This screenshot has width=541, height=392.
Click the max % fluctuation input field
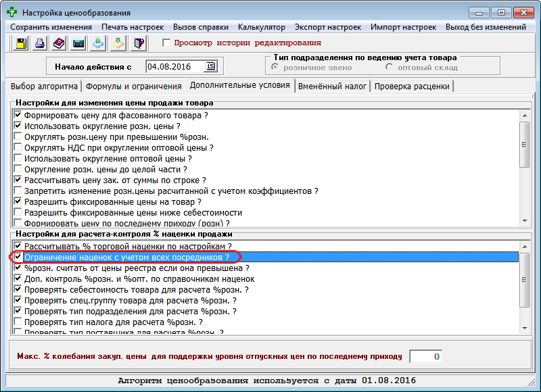pos(427,356)
